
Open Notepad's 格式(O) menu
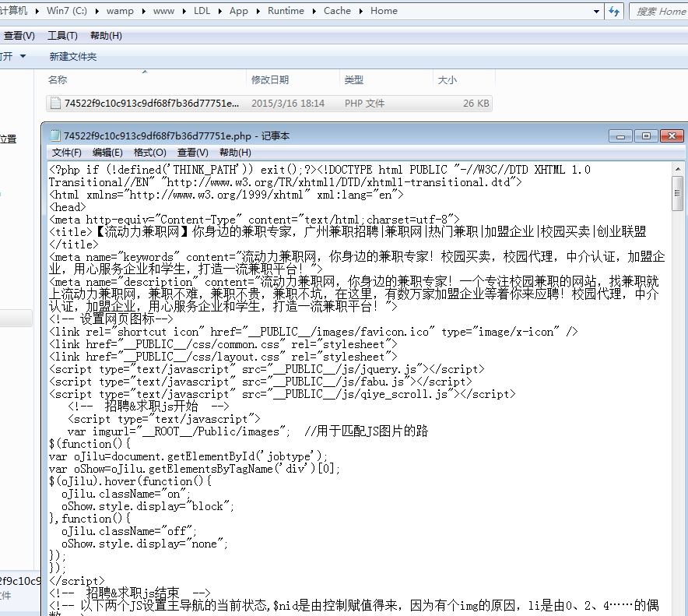(x=149, y=153)
